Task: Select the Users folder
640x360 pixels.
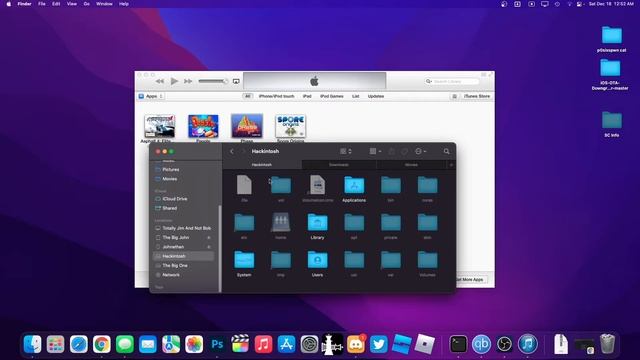Action: 317,264
